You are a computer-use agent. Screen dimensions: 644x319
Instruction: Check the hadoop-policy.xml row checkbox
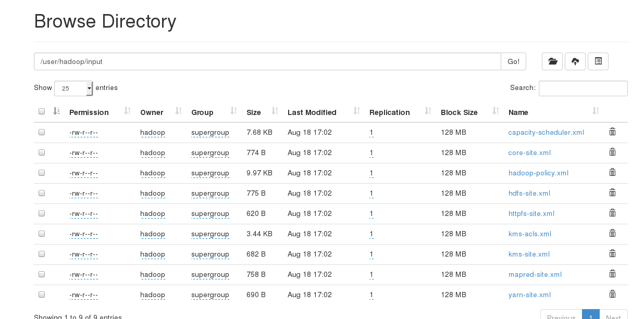point(42,173)
